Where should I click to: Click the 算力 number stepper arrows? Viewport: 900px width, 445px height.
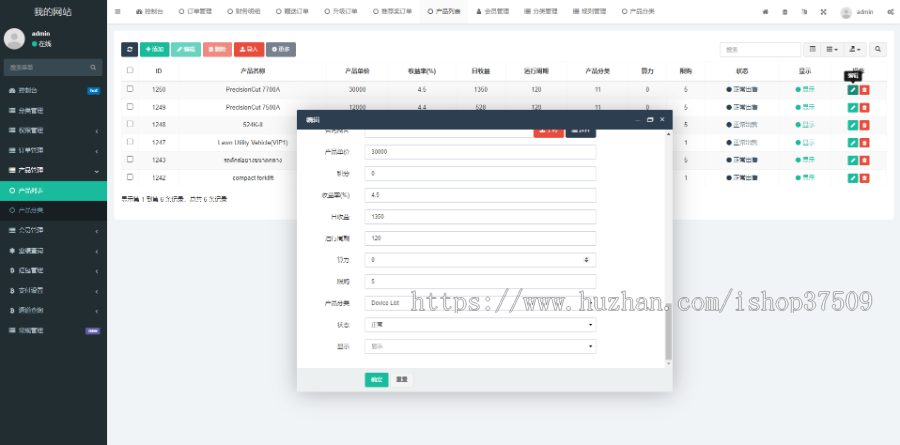coord(586,260)
